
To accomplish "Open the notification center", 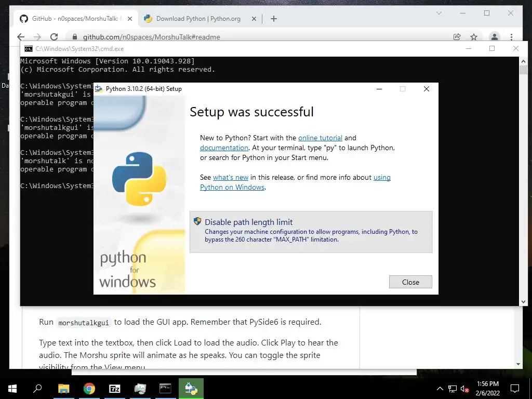I will pyautogui.click(x=515, y=389).
